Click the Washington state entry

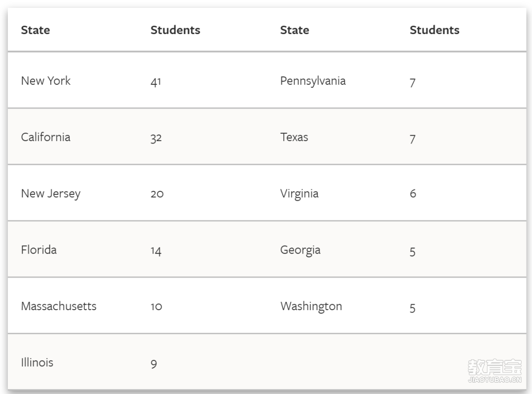point(311,306)
